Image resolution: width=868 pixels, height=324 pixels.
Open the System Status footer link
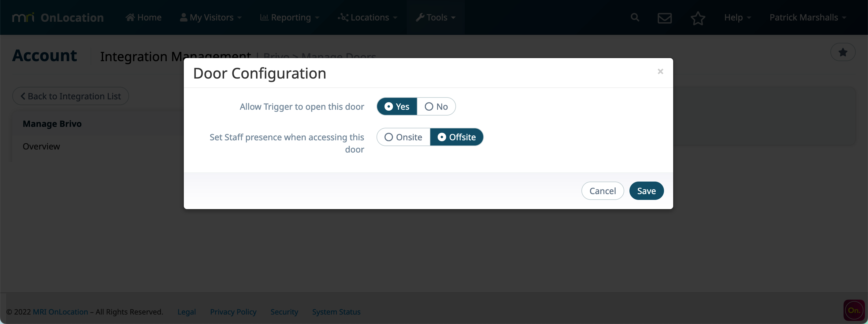336,312
